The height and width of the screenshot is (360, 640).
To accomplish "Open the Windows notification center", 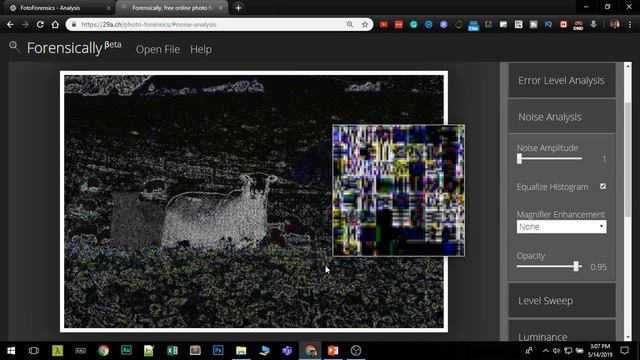I will (x=624, y=351).
